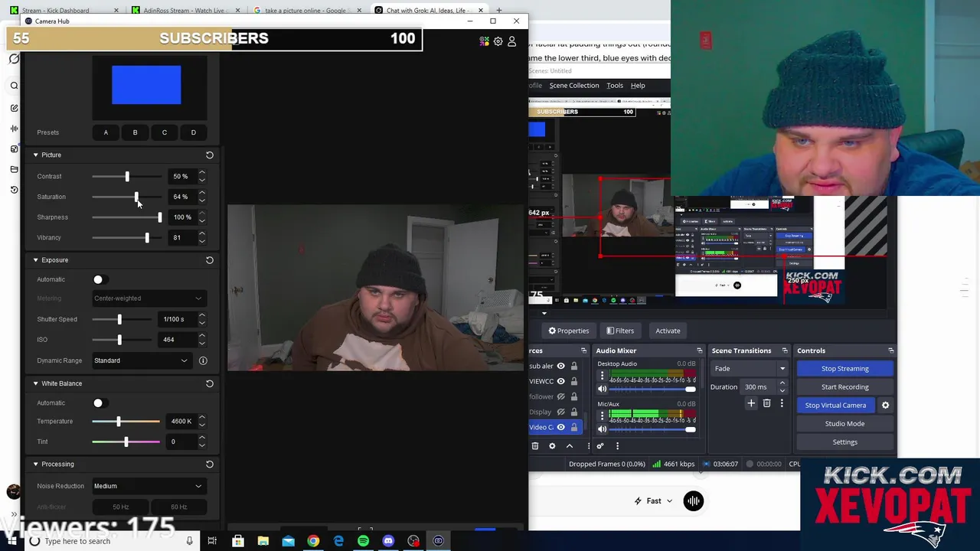The width and height of the screenshot is (980, 551).
Task: Open source properties gear in Sources panel
Action: 552,446
